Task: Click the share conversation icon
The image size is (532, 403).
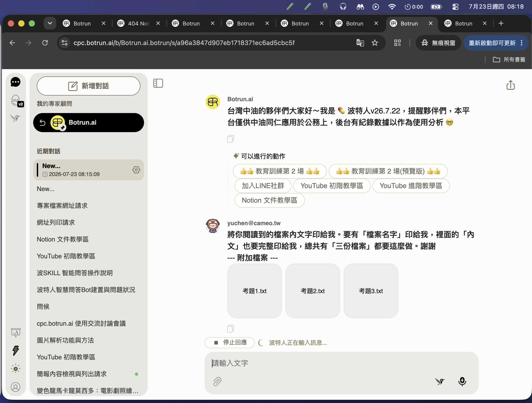Action: pos(510,85)
